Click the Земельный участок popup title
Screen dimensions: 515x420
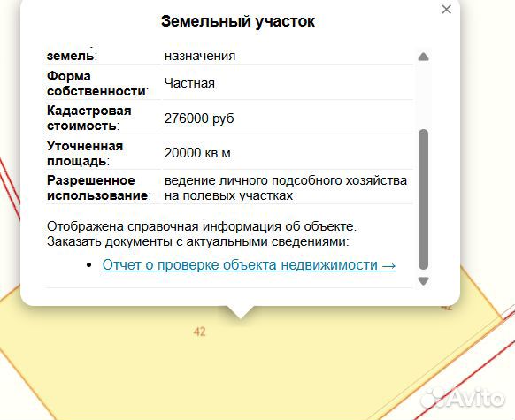(x=238, y=21)
